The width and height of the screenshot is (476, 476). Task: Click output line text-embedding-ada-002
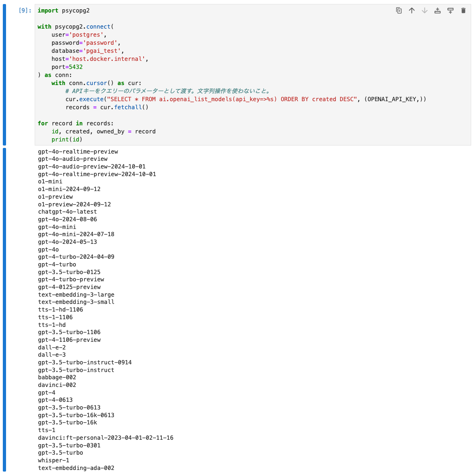tap(76, 468)
